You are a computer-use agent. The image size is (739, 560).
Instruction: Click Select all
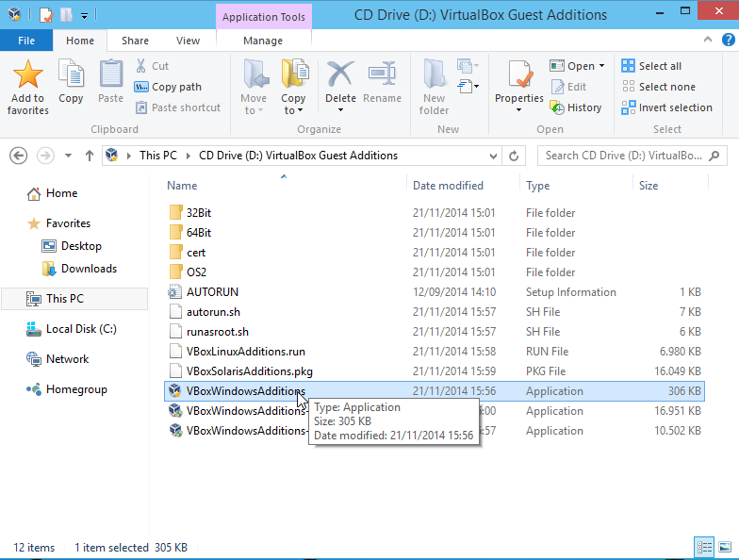point(651,66)
